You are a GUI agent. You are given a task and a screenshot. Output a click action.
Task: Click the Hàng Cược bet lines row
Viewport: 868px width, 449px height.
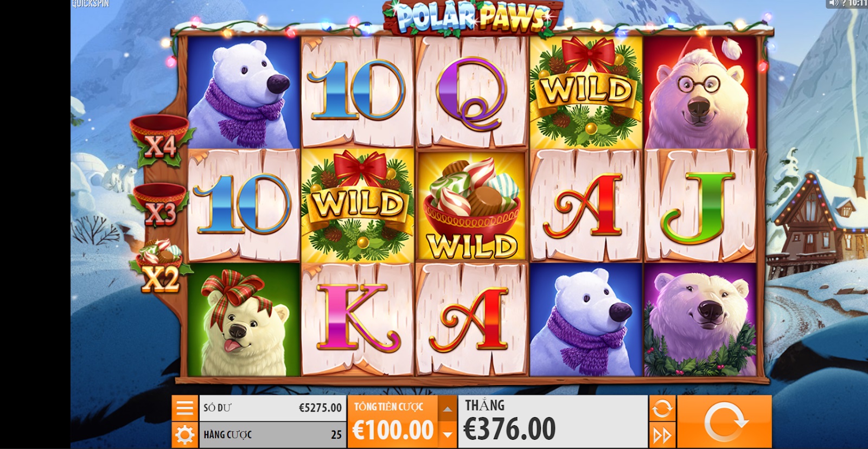click(x=272, y=435)
